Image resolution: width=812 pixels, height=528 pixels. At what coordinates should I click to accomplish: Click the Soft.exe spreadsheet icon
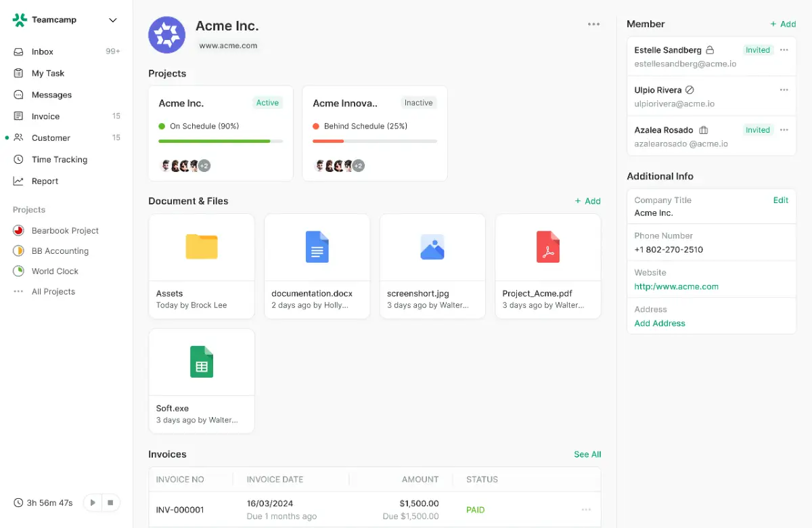pyautogui.click(x=202, y=361)
